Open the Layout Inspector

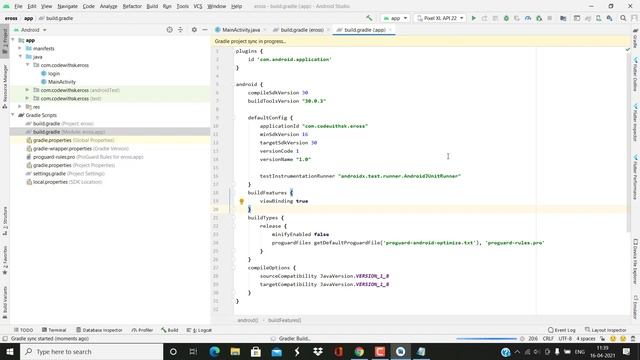(606, 330)
